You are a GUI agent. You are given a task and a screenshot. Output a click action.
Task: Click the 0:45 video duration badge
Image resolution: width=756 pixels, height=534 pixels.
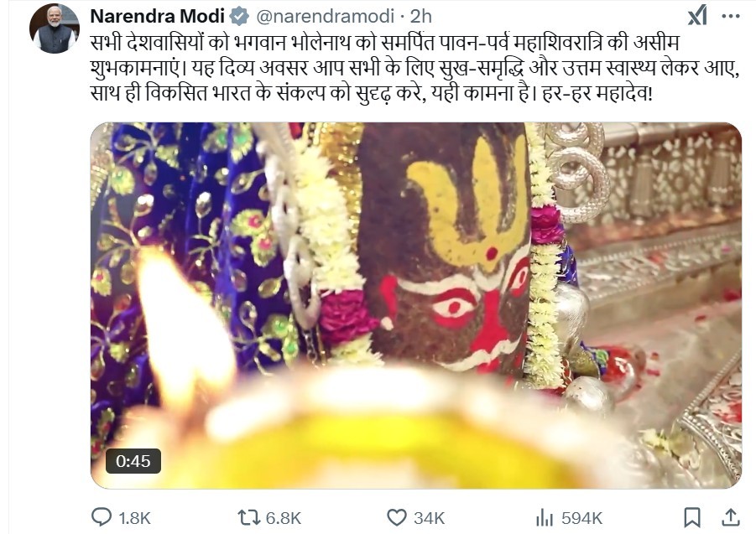point(133,460)
